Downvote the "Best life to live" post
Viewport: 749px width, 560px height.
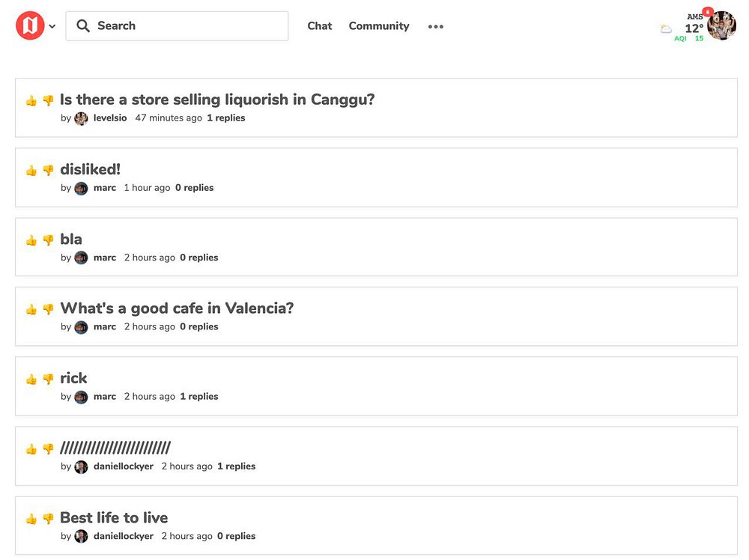pos(48,519)
